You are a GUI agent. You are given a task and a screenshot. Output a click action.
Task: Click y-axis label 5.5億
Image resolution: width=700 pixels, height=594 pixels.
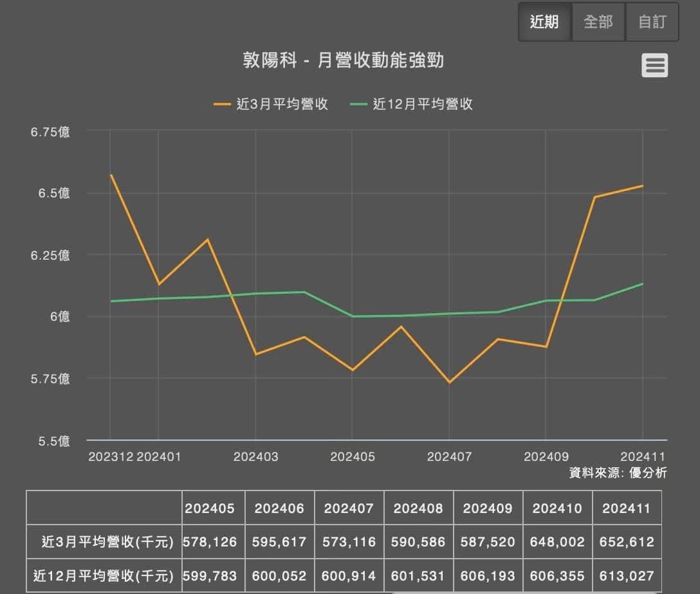coord(54,441)
